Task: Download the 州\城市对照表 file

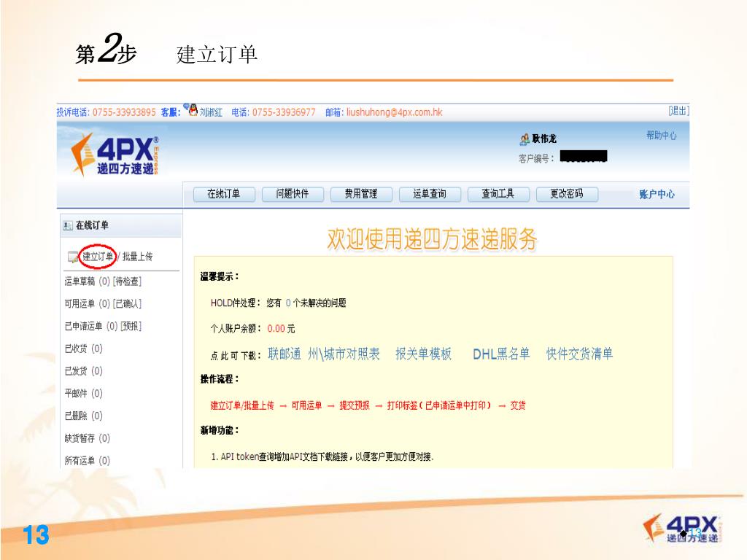Action: click(x=344, y=354)
